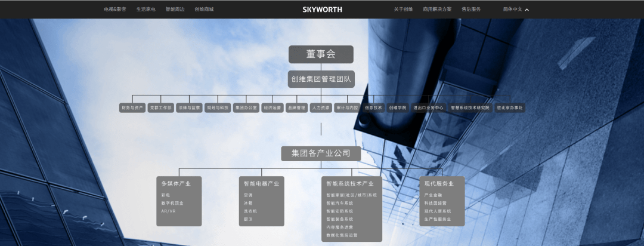Click the 财务与资产 department box
This screenshot has width=644, height=246.
132,108
